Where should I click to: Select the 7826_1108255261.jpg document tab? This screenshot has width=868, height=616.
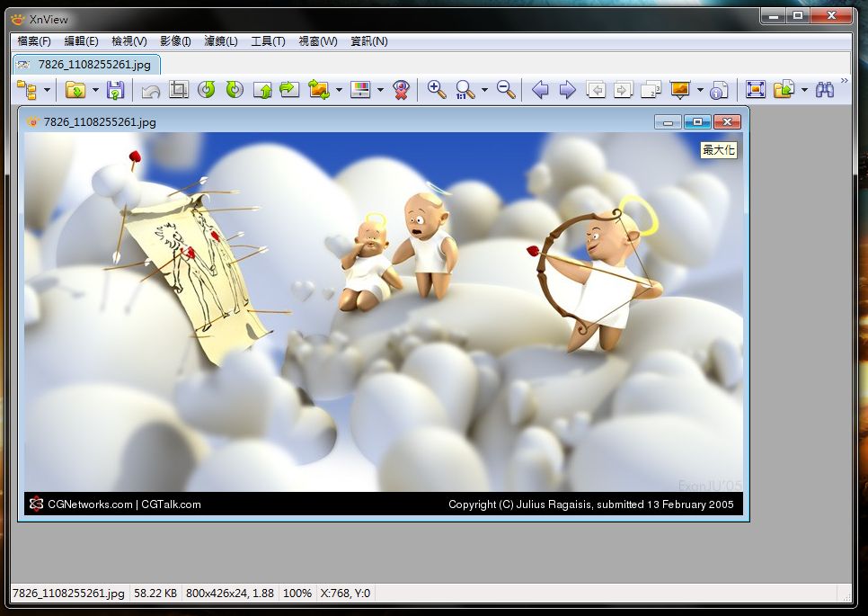pyautogui.click(x=86, y=65)
